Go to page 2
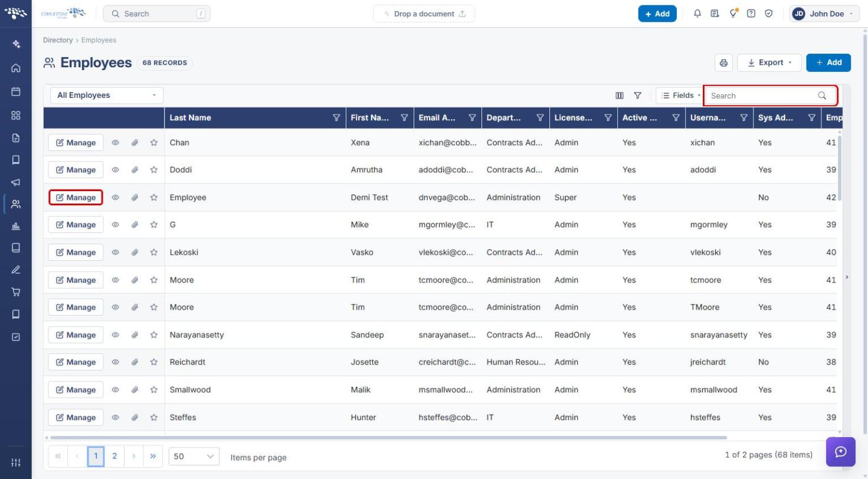868x479 pixels. point(114,456)
